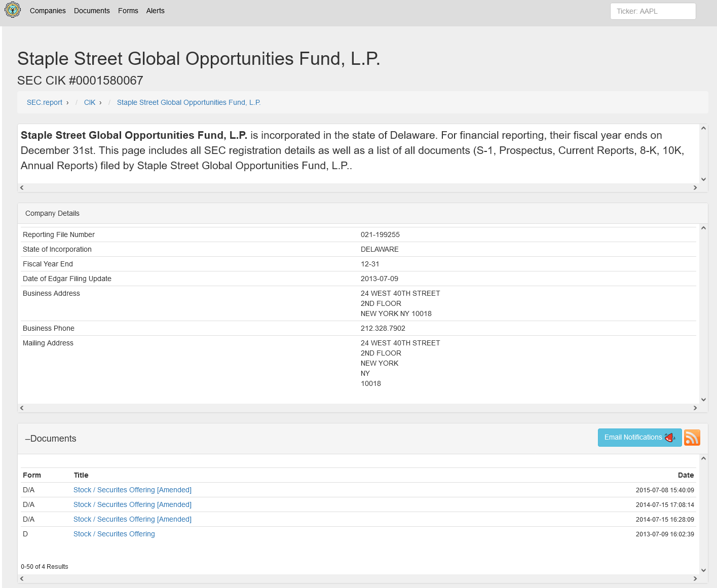Screen dimensions: 717x588
Task: Click Company Details scroll right arrow
Action: pyautogui.click(x=695, y=408)
